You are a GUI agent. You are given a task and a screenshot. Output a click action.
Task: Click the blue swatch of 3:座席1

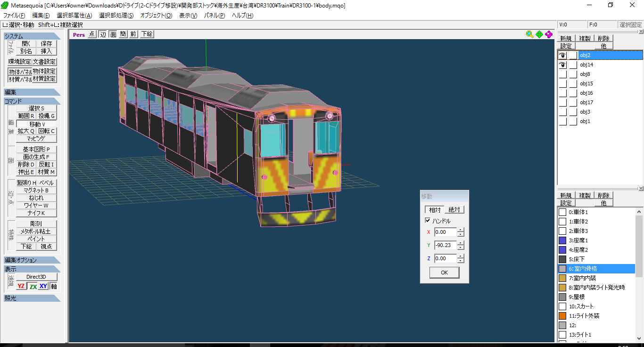562,240
